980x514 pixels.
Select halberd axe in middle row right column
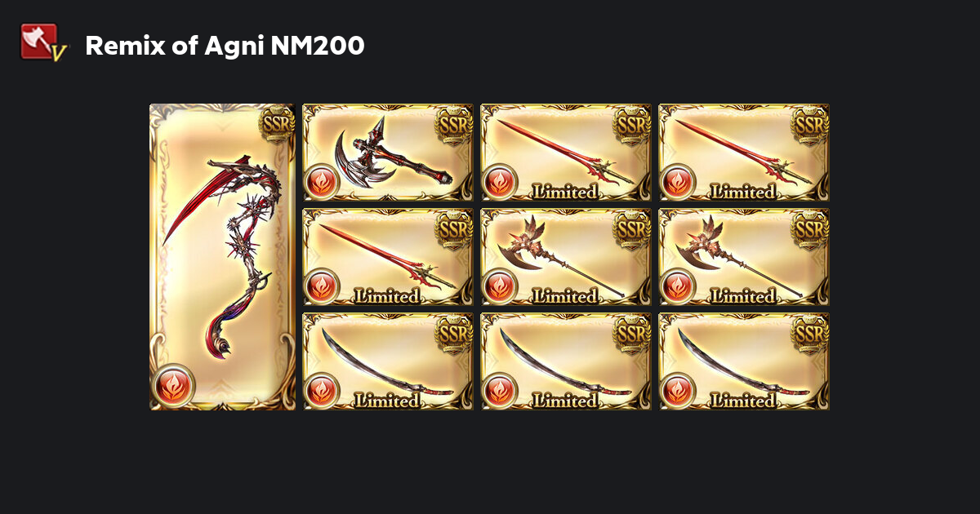pos(744,256)
